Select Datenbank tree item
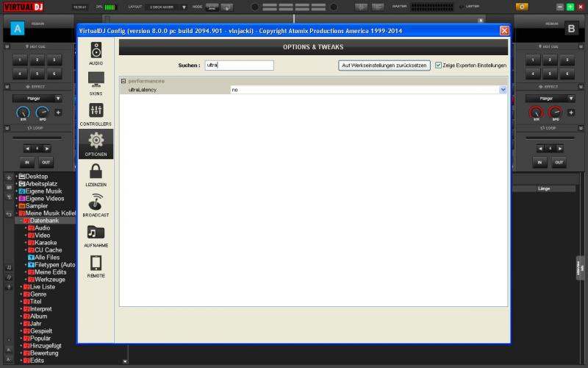The image size is (588, 368). click(44, 220)
